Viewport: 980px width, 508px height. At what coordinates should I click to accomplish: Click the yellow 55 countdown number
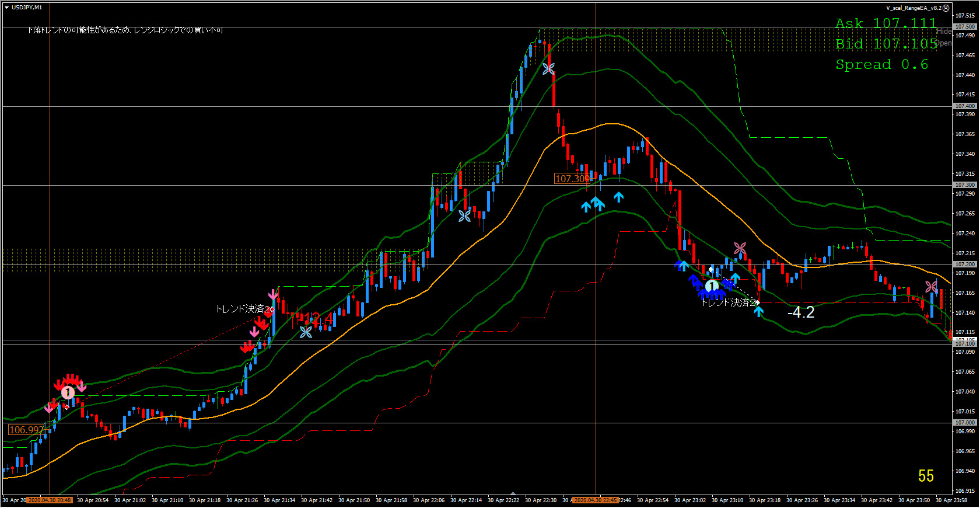926,476
